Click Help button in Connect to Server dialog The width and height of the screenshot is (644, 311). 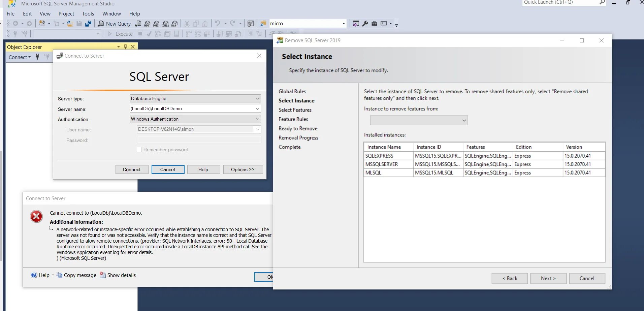(203, 169)
